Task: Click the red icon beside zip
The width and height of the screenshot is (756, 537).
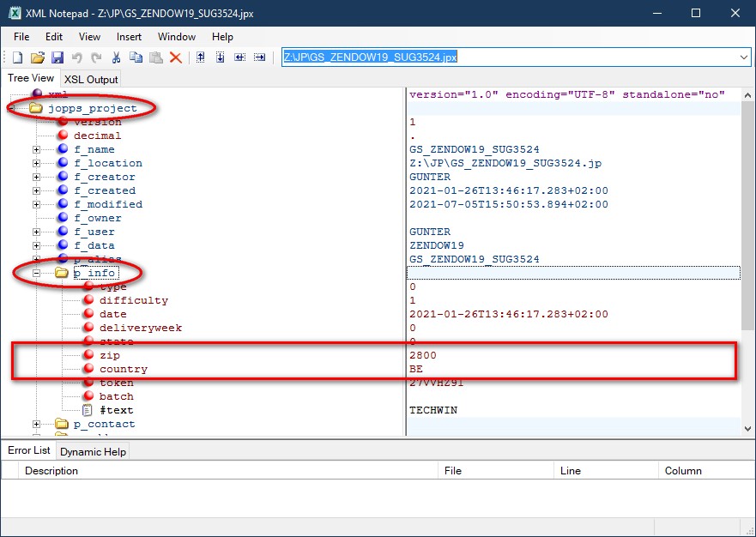Action: tap(88, 355)
